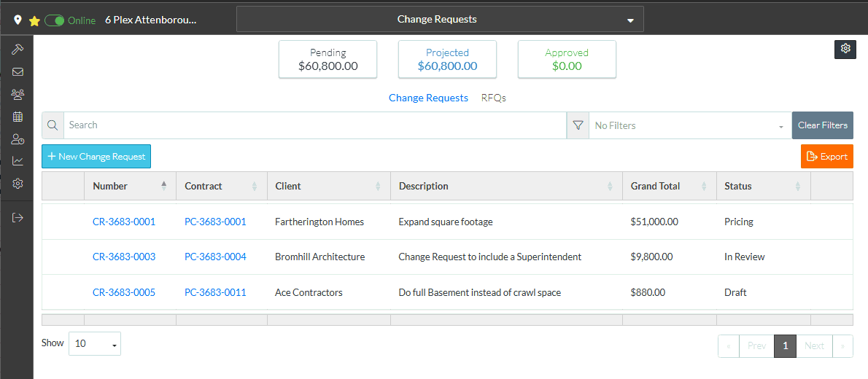
Task: Toggle the favorite star for this project
Action: 34,20
